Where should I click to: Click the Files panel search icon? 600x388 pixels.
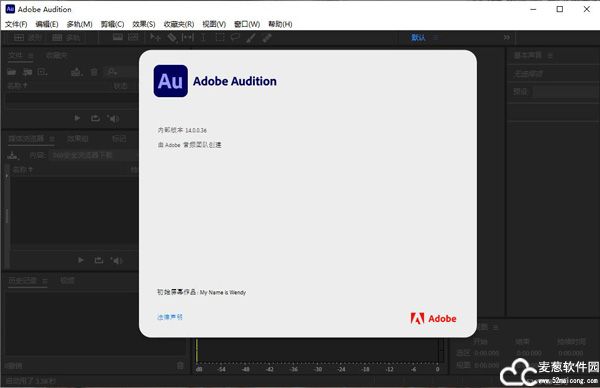click(x=111, y=72)
